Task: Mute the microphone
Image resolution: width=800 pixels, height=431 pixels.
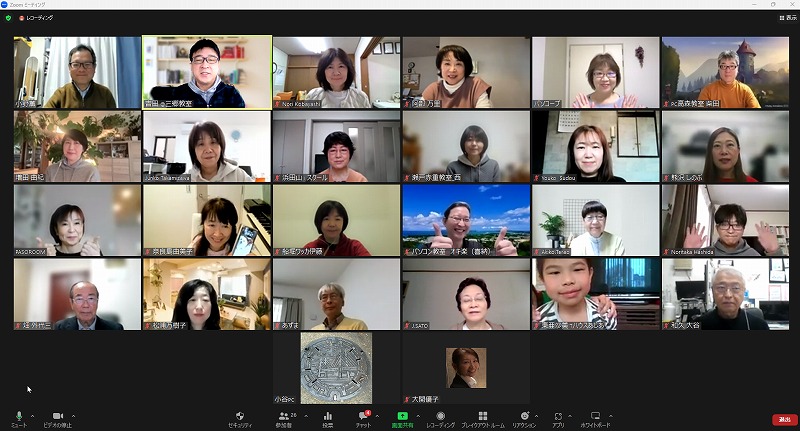Action: click(x=18, y=418)
